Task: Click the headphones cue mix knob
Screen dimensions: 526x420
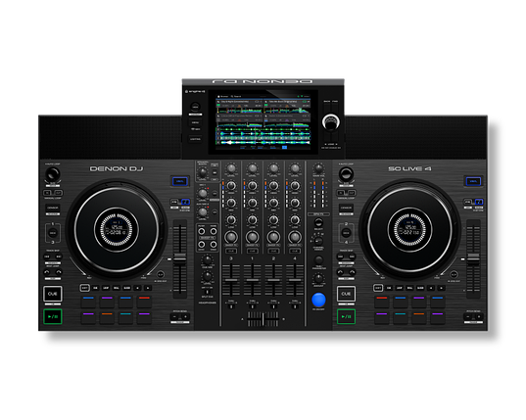Action: click(208, 259)
